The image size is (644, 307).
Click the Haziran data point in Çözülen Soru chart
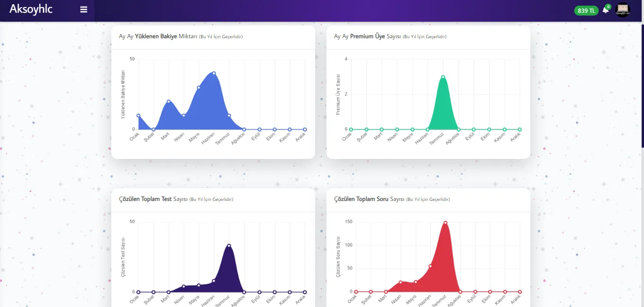tap(430, 266)
